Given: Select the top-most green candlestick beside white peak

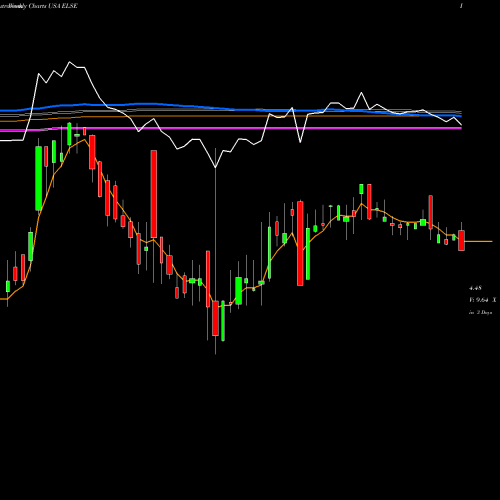Looking at the screenshot, I should (69, 134).
